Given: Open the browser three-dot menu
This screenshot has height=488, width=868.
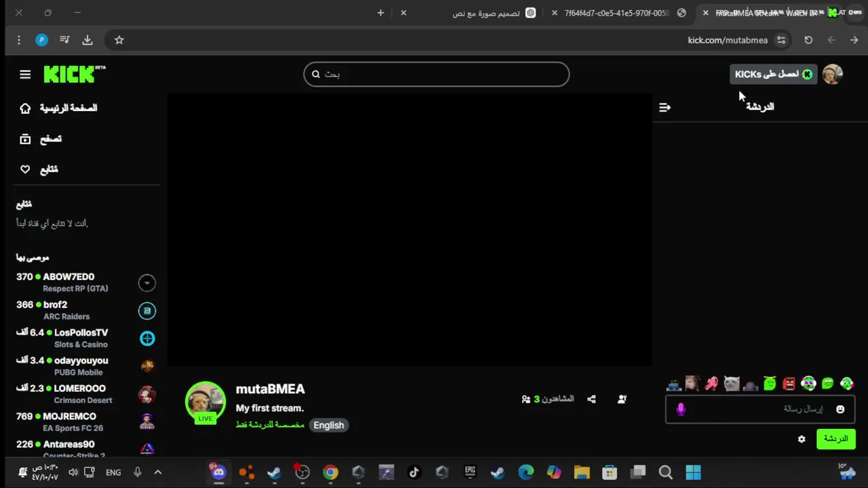Looking at the screenshot, I should tap(19, 40).
